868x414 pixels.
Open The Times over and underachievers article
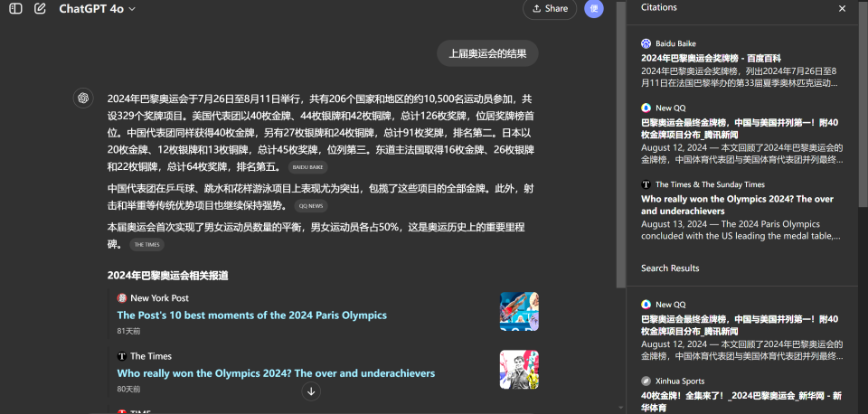tap(276, 373)
